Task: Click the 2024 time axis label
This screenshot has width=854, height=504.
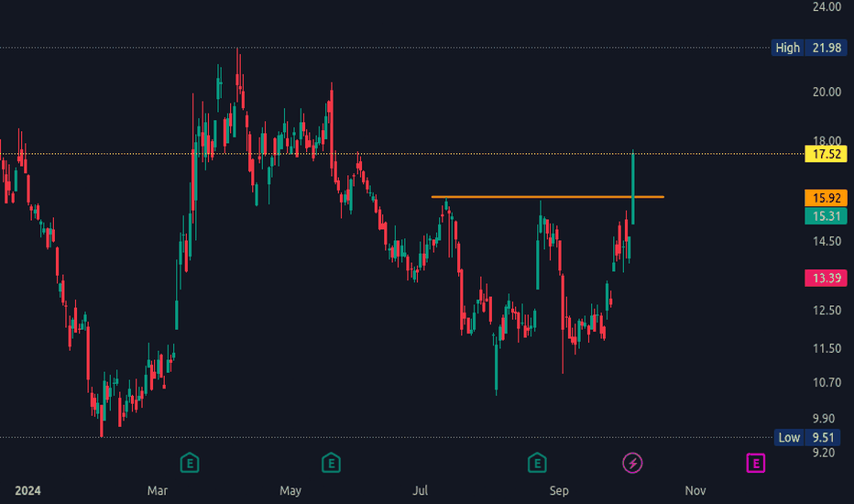Action: click(27, 490)
